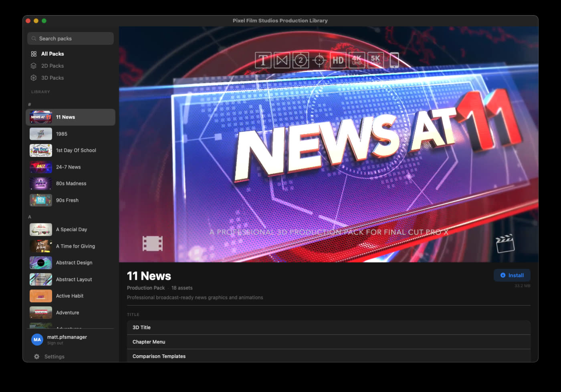Click the 4K UHD badge icon
Screen dimensions: 561x392
(x=357, y=60)
